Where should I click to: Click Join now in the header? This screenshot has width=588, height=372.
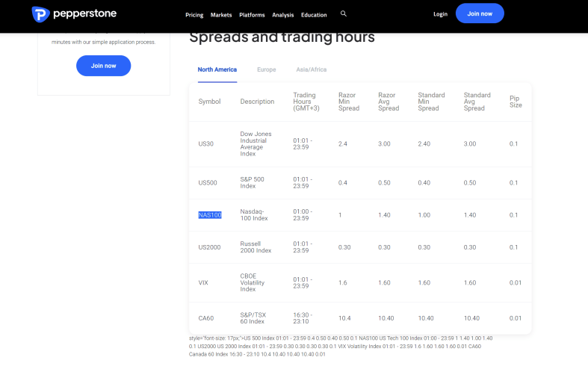click(x=480, y=13)
